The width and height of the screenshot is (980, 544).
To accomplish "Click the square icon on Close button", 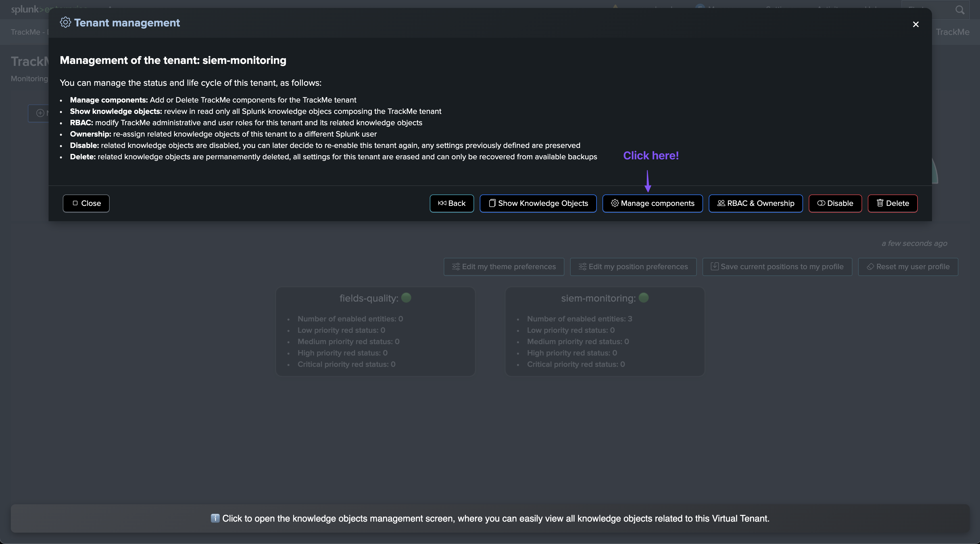I will pos(75,203).
